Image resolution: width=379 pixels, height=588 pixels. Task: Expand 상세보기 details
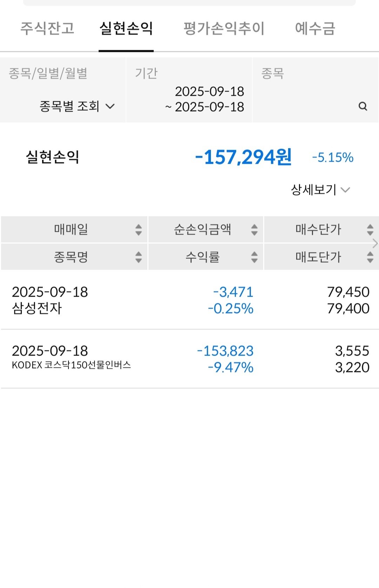point(320,190)
